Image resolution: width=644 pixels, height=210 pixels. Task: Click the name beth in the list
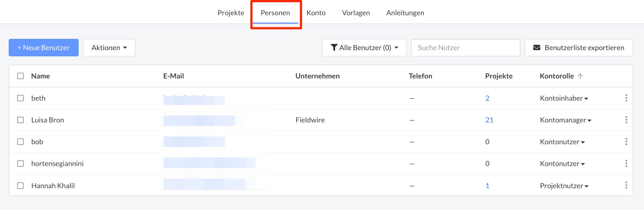click(38, 98)
